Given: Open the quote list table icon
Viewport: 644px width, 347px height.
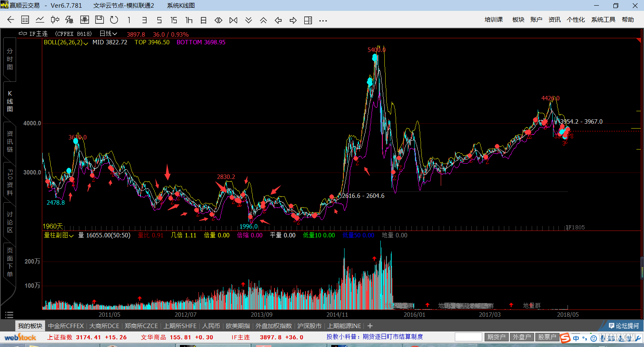Looking at the screenshot, I should pos(25,20).
